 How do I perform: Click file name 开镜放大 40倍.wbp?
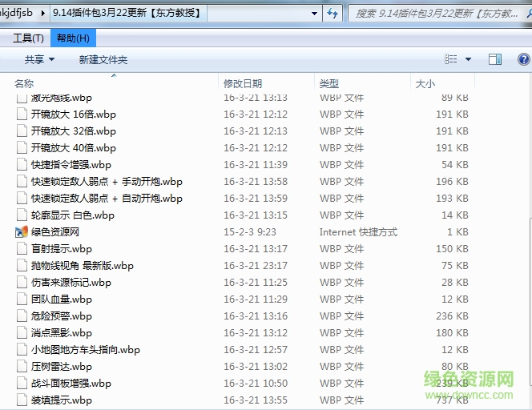tap(73, 148)
